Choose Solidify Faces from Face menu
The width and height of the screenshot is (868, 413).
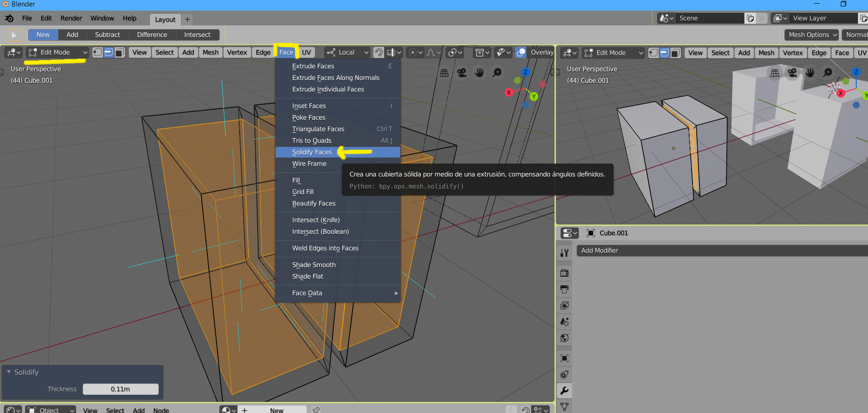[x=338, y=152]
